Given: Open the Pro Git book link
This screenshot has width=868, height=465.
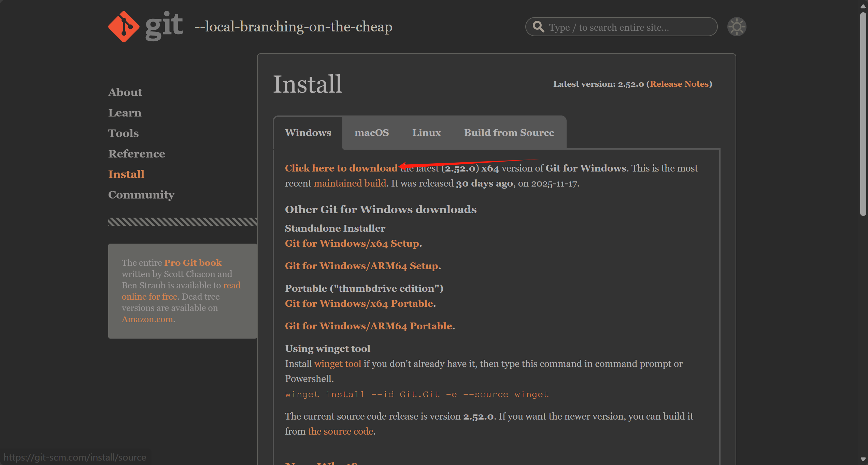Looking at the screenshot, I should [193, 262].
